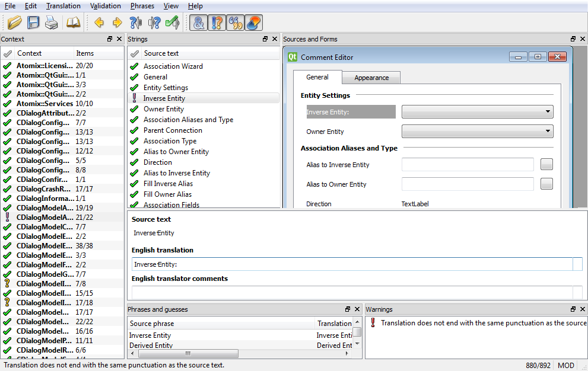
Task: Toggle the place marker validation check
Action: click(x=253, y=23)
